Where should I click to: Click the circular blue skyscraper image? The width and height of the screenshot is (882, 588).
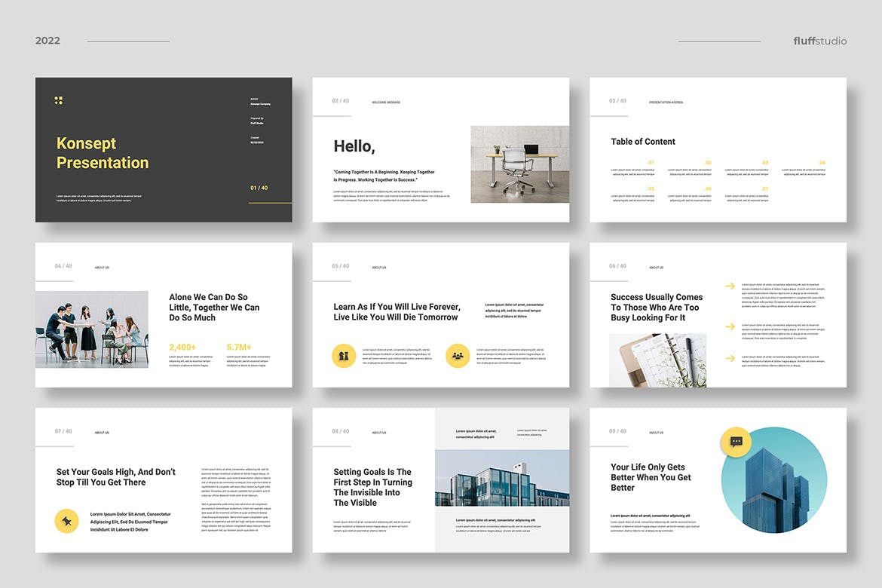(774, 480)
